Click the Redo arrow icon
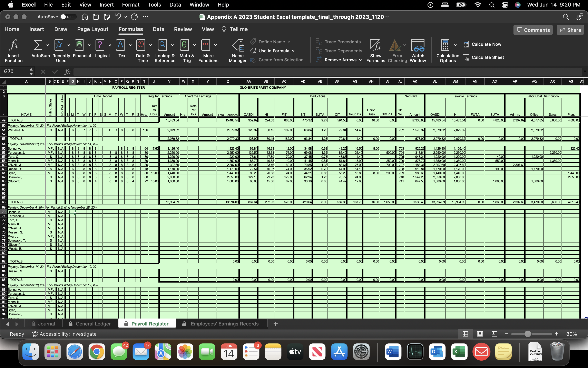 [x=134, y=17]
